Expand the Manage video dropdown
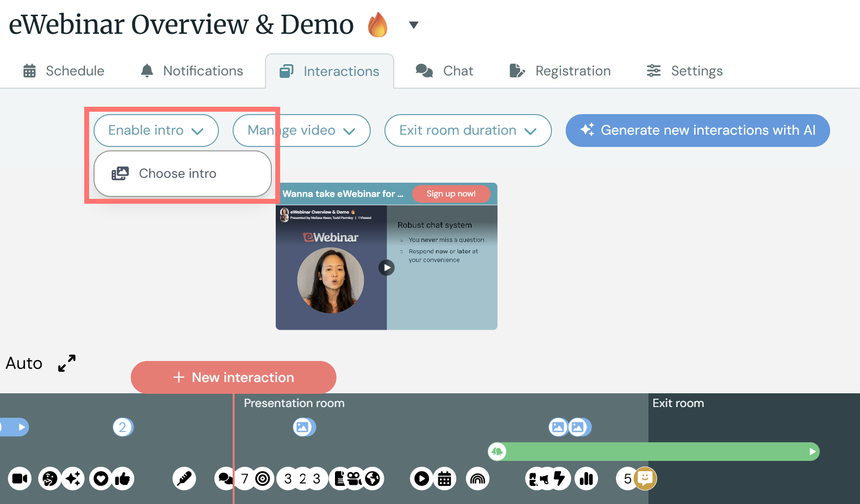Viewport: 860px width, 504px height. point(301,130)
